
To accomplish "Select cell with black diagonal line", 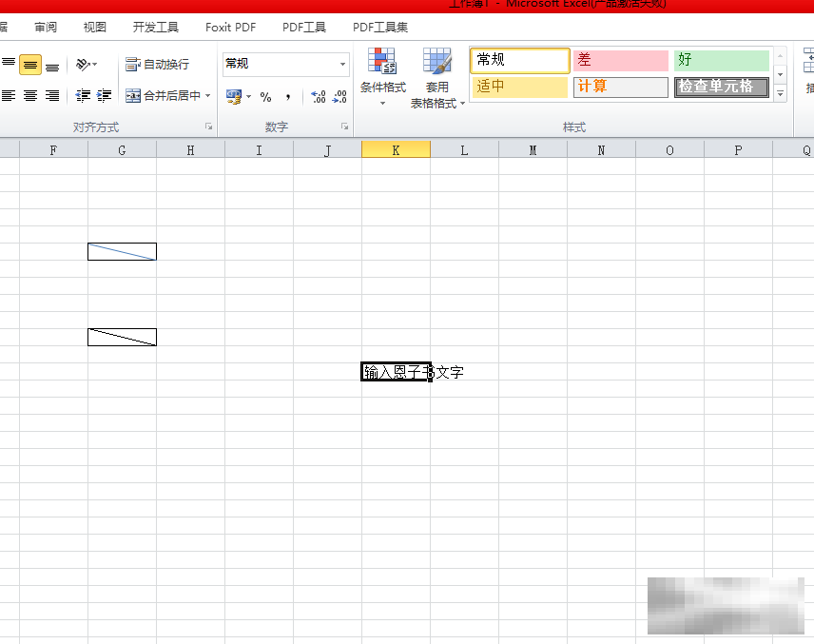I will 122,337.
